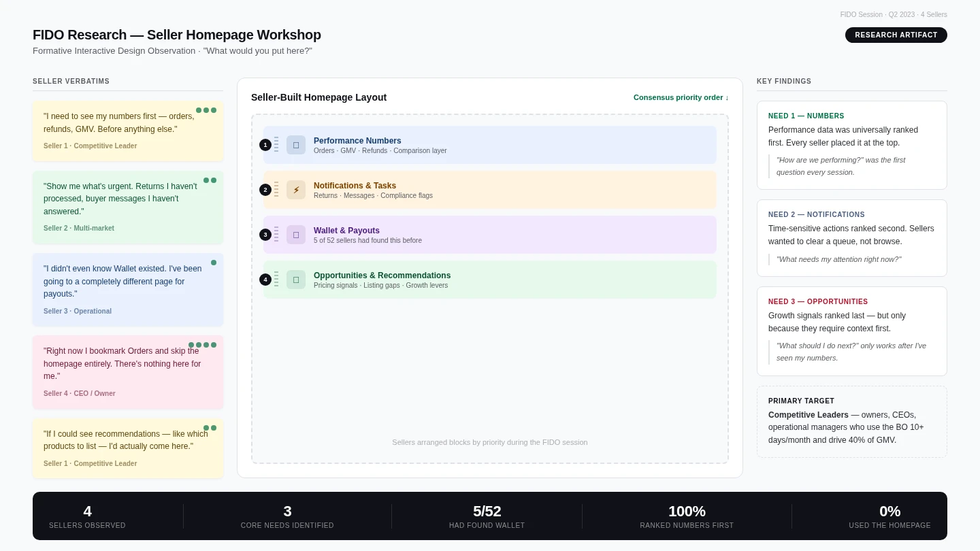
Task: Select the KEY FINDINGS section header
Action: 783,81
